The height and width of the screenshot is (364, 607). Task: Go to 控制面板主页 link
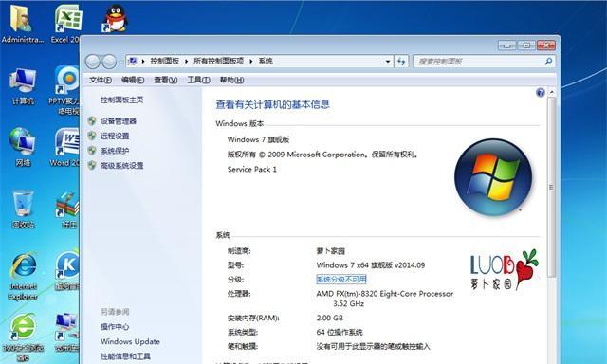[x=122, y=100]
